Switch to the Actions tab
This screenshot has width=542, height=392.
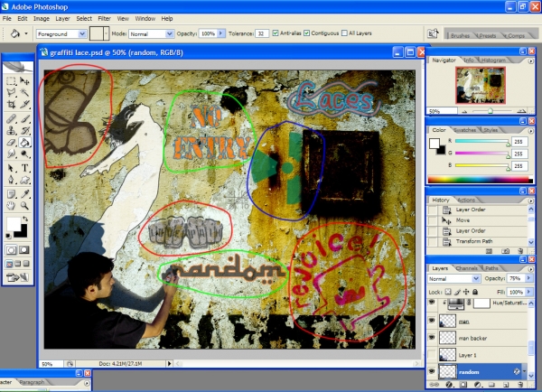click(x=466, y=200)
